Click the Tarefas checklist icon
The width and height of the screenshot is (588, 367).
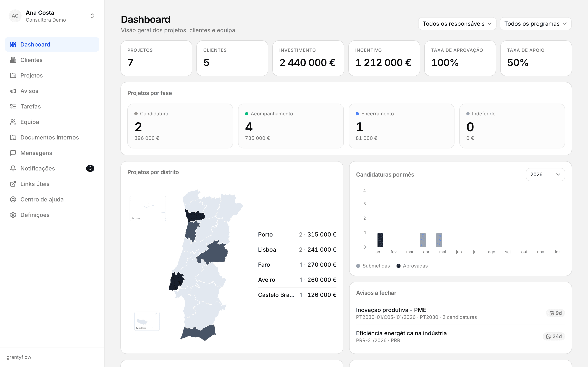coord(13,107)
